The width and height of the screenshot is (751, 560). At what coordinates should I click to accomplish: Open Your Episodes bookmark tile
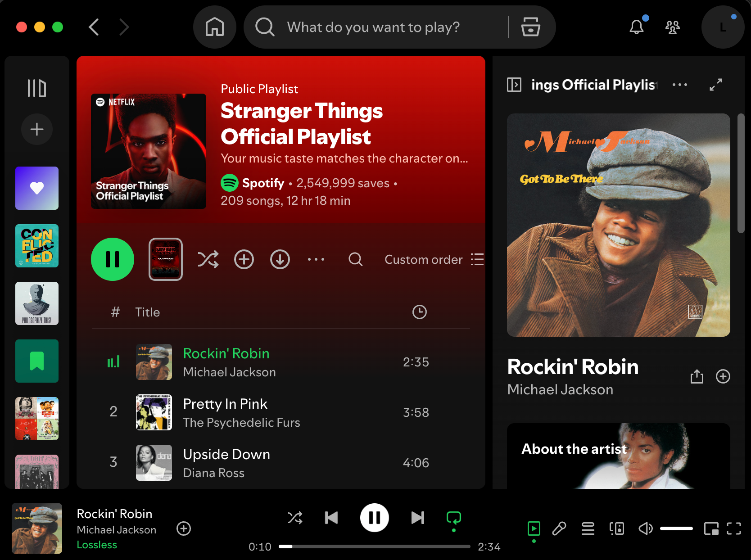tap(37, 361)
